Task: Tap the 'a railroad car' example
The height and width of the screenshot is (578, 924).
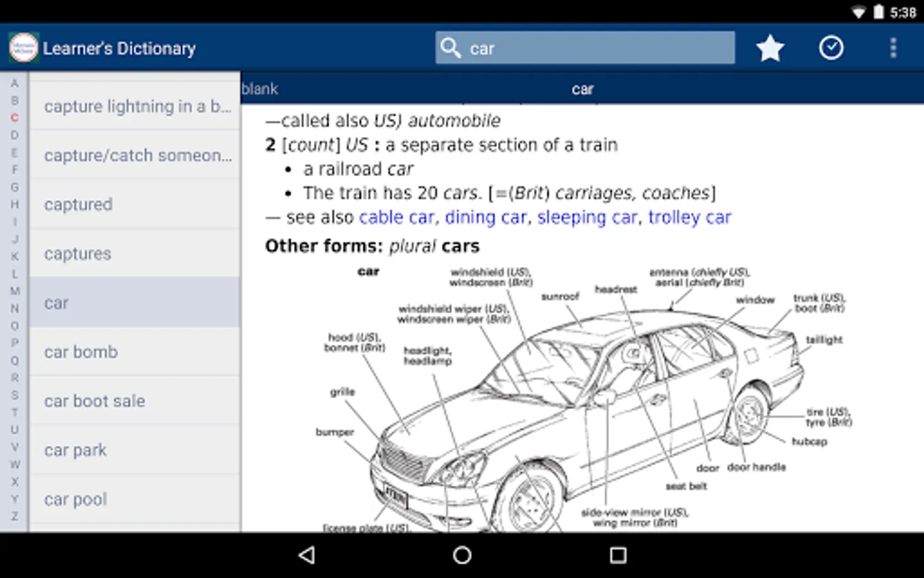Action: [358, 169]
